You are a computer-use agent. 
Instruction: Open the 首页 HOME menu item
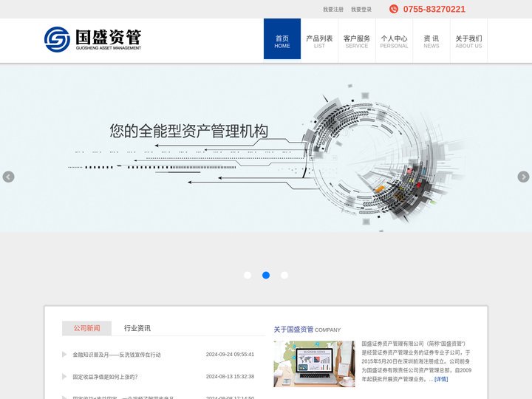(282, 38)
